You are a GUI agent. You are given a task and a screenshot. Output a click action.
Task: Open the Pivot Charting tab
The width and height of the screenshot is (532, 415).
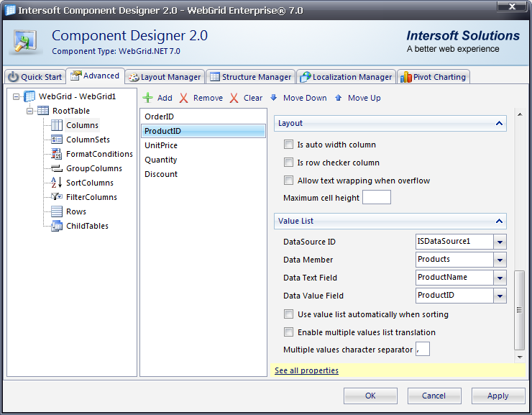pyautogui.click(x=434, y=77)
